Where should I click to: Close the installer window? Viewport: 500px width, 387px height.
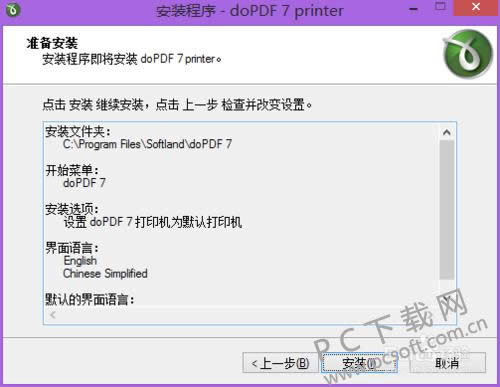(x=476, y=8)
